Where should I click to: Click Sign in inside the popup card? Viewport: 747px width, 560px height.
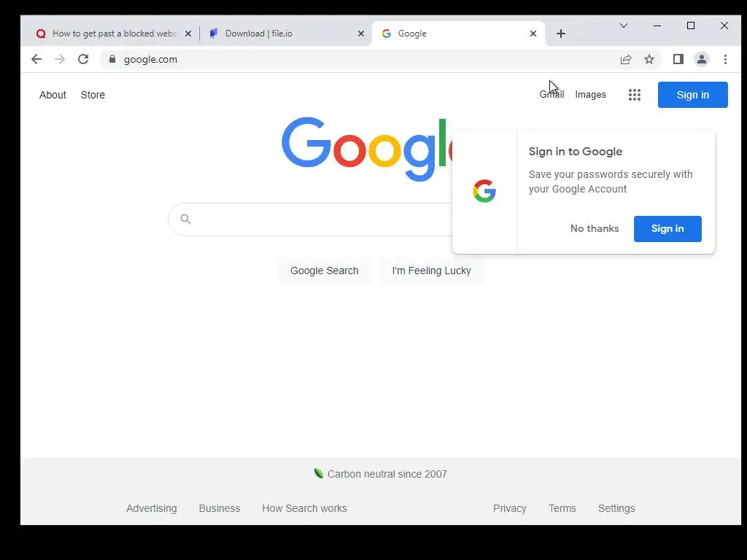pyautogui.click(x=667, y=228)
